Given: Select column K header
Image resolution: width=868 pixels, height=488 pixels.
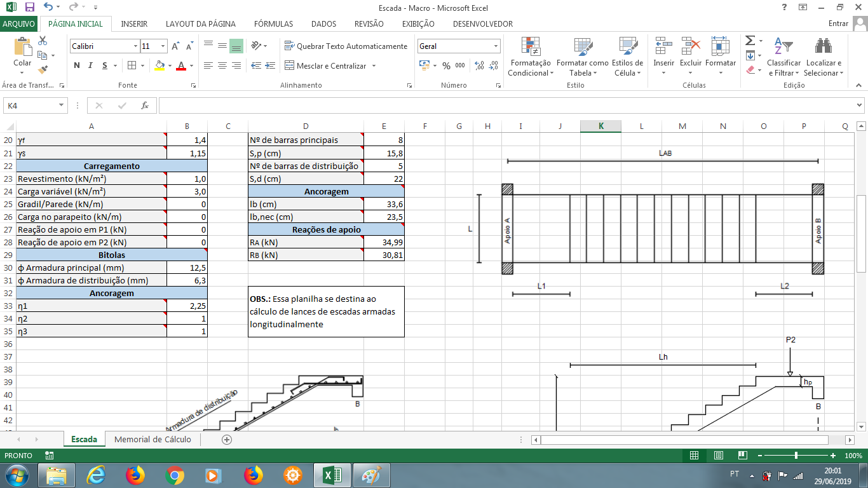Looking at the screenshot, I should pos(600,126).
